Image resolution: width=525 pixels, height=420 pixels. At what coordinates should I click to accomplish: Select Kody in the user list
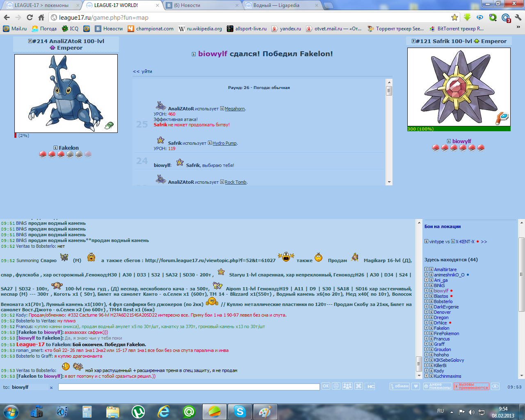click(x=439, y=371)
